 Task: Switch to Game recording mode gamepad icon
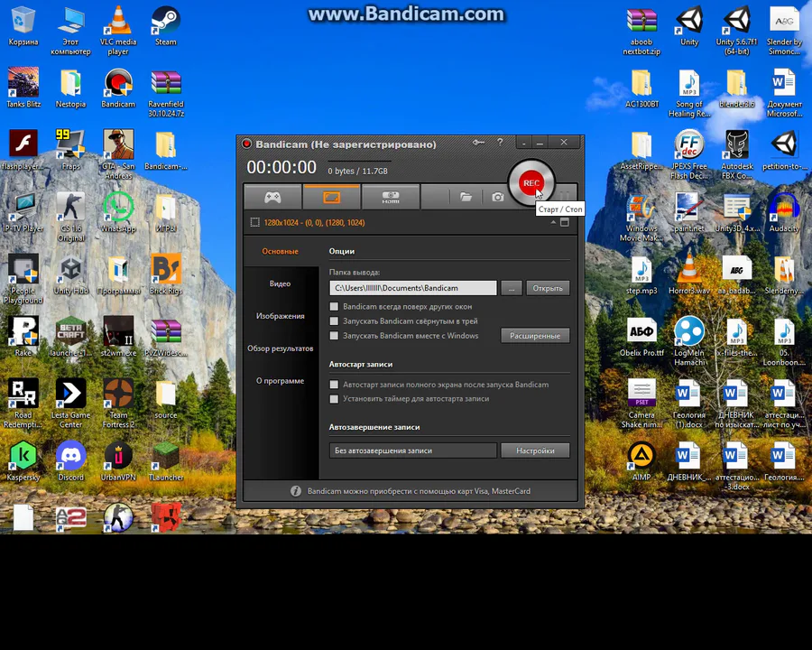(x=272, y=197)
